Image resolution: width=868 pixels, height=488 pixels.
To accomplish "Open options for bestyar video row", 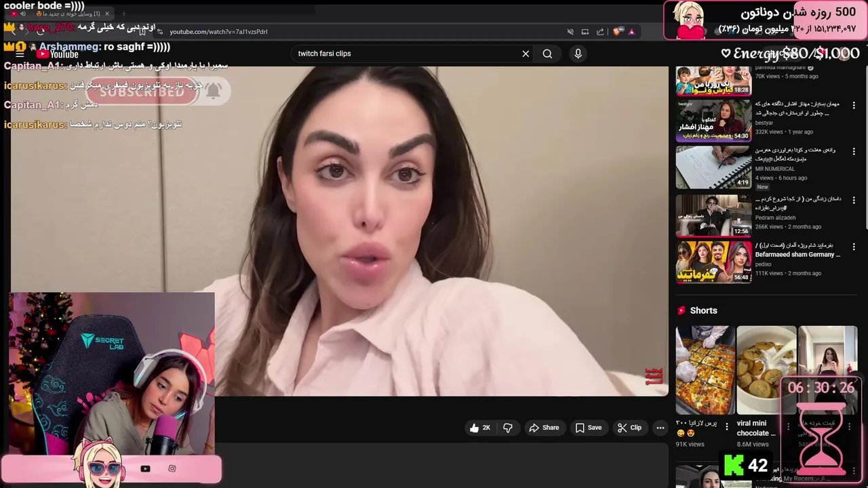I will coord(854,105).
